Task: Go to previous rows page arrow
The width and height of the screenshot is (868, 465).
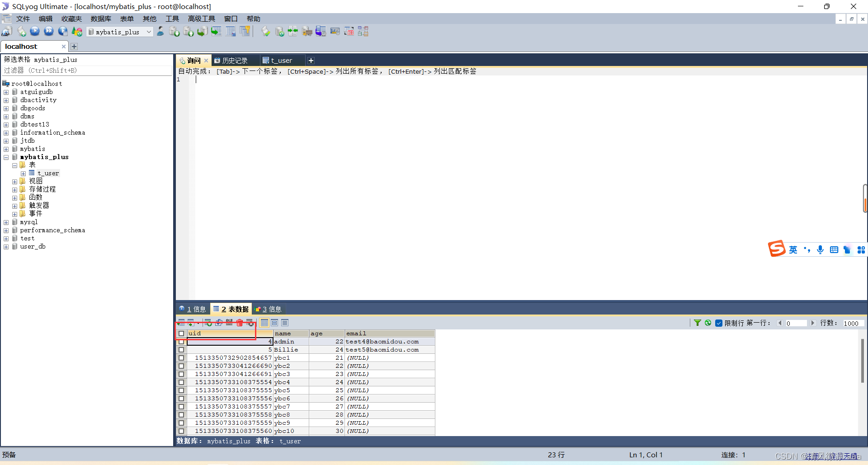Action: (x=780, y=323)
